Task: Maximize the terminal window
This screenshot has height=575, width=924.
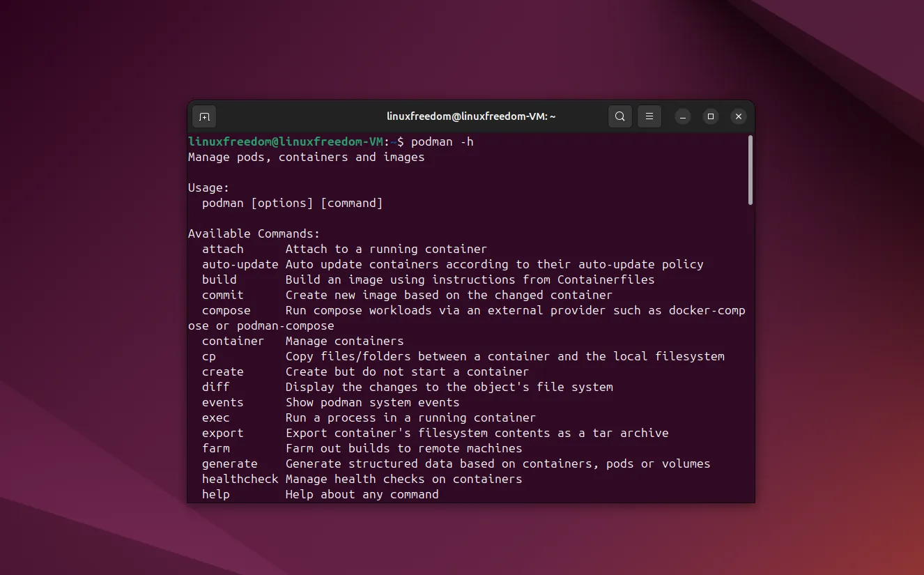Action: click(x=711, y=116)
